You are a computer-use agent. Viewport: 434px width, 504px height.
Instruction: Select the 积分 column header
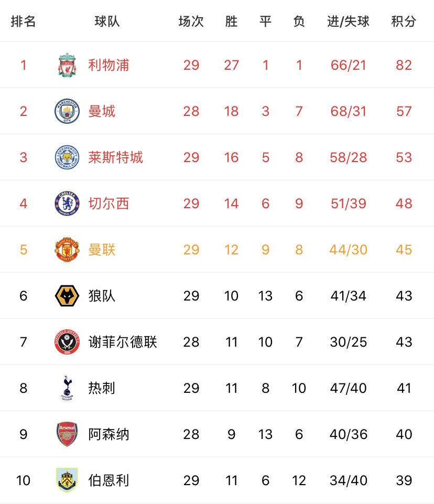click(x=404, y=22)
